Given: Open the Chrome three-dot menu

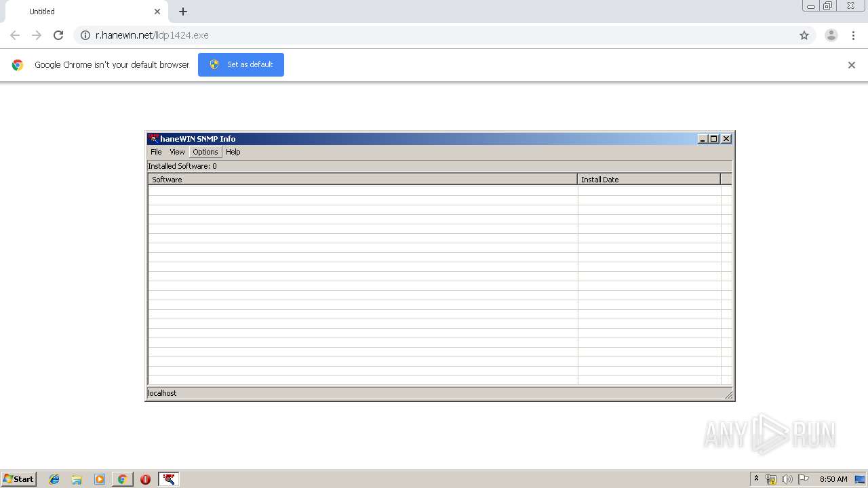Looking at the screenshot, I should [x=853, y=35].
